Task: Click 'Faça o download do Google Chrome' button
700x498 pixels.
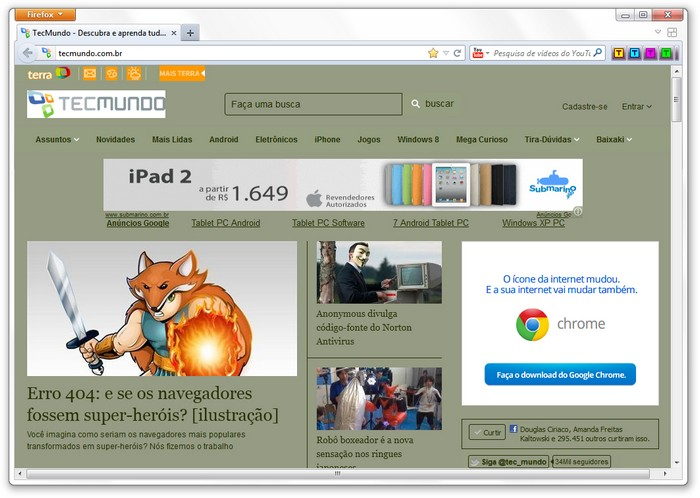Action: click(560, 374)
